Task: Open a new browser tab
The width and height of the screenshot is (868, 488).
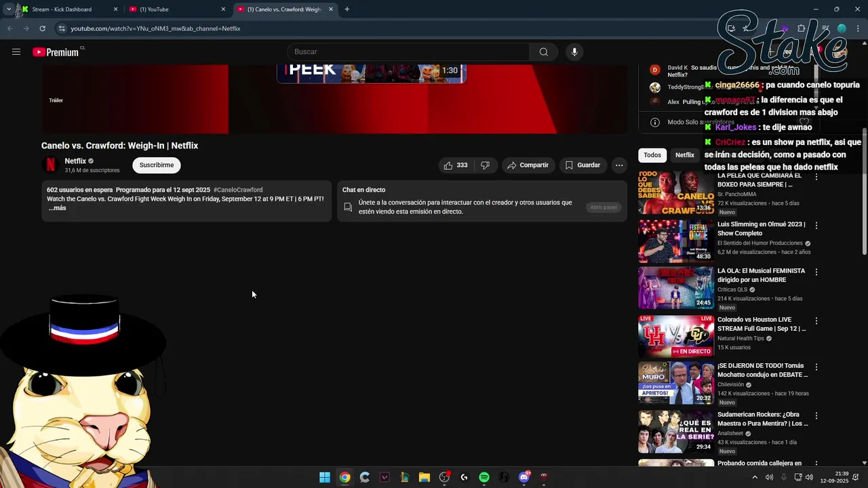Action: [x=347, y=9]
